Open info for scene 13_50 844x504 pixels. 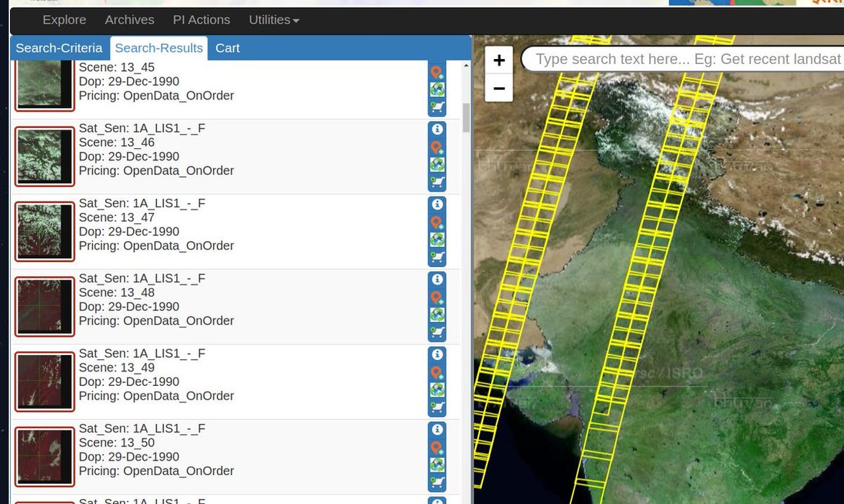click(436, 430)
